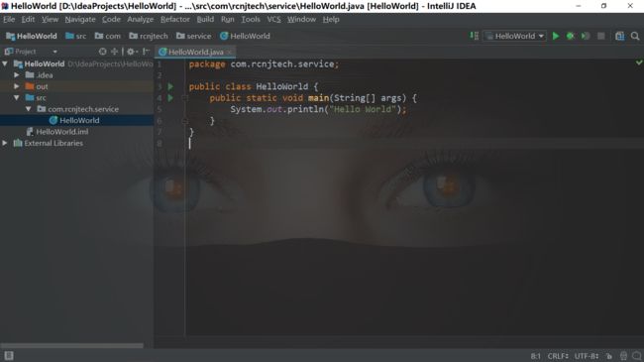Click run gutter arrow beside class HelloWorld
The image size is (644, 362).
(170, 87)
